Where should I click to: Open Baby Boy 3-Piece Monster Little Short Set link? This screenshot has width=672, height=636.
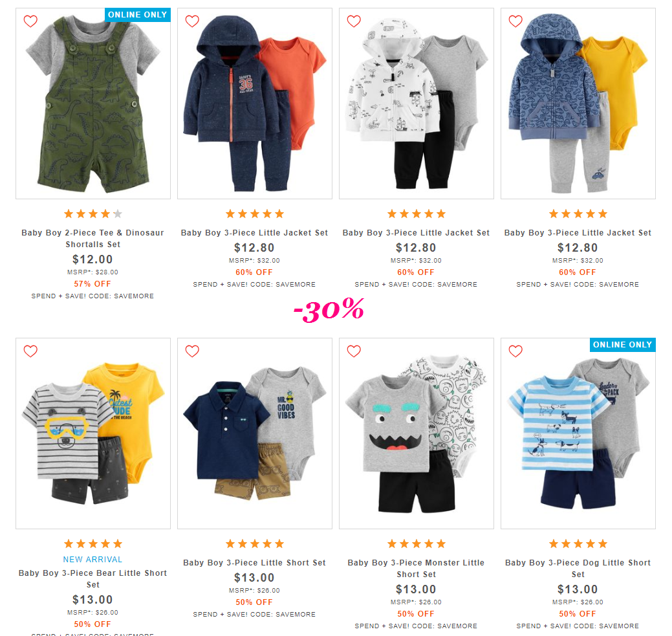(416, 568)
